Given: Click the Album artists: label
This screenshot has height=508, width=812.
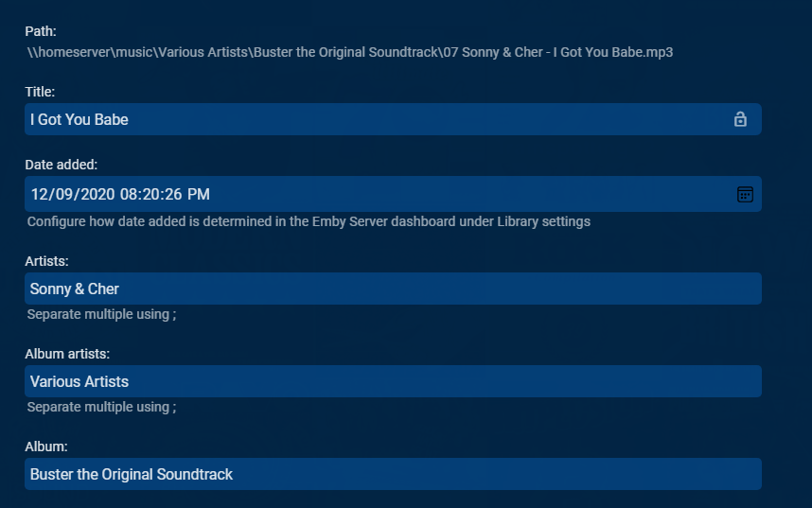Looking at the screenshot, I should click(x=67, y=354).
